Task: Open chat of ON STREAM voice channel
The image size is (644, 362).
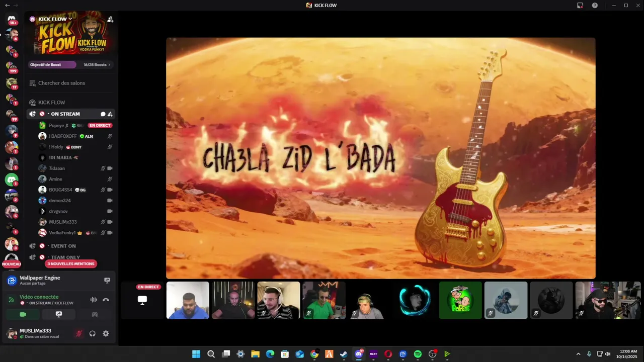Action: click(x=103, y=114)
